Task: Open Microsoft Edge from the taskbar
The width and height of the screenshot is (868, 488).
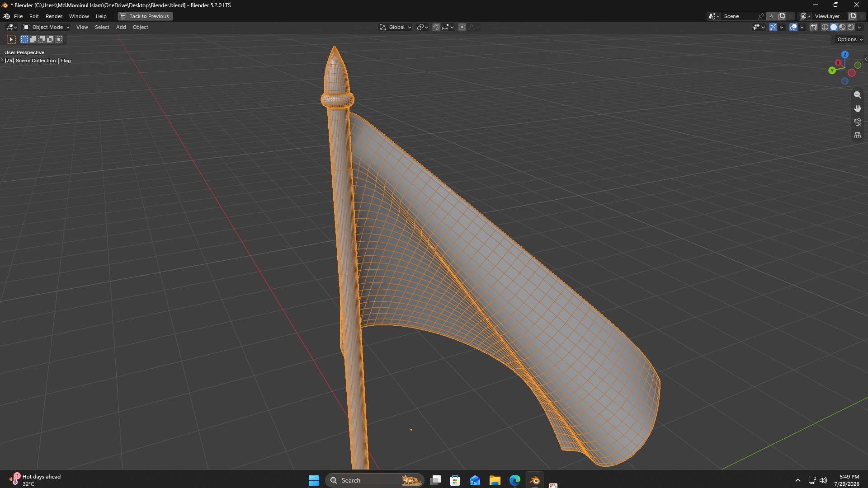Action: [514, 480]
